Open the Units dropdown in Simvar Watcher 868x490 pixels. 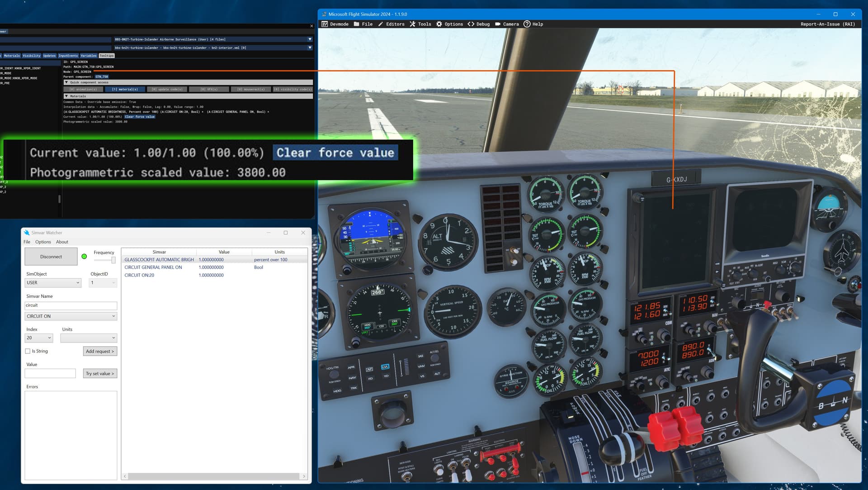tap(89, 338)
